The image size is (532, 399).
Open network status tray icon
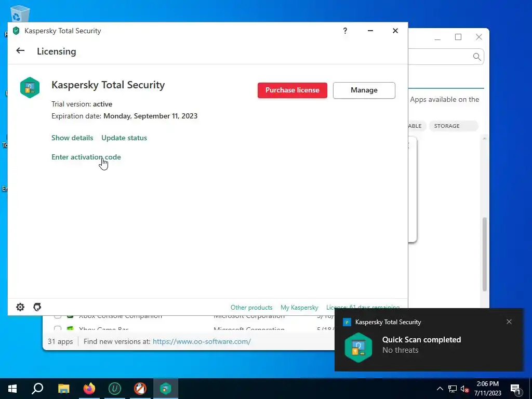coord(453,389)
